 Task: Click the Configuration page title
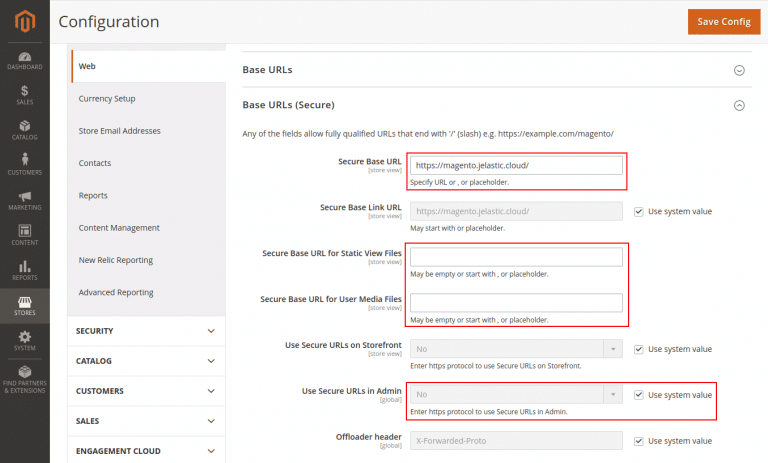[109, 22]
